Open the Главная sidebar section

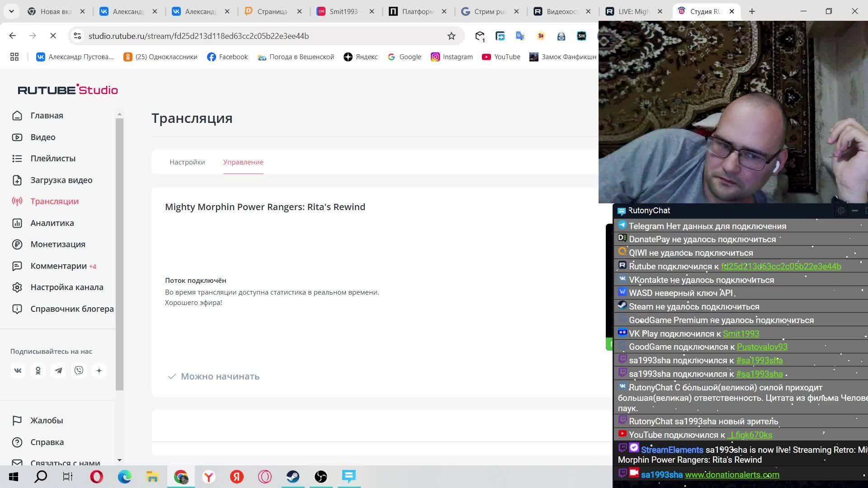pos(46,116)
